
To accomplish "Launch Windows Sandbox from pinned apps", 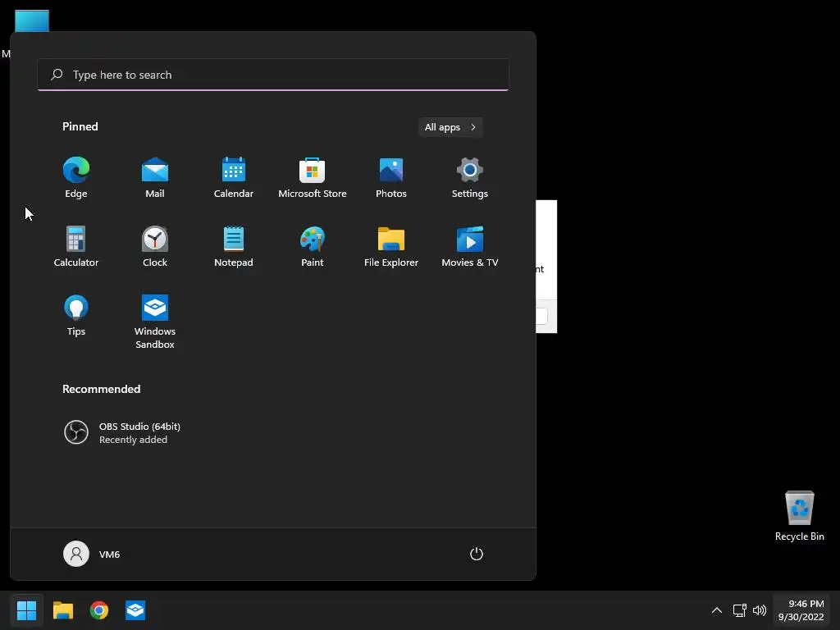I will coord(155,322).
